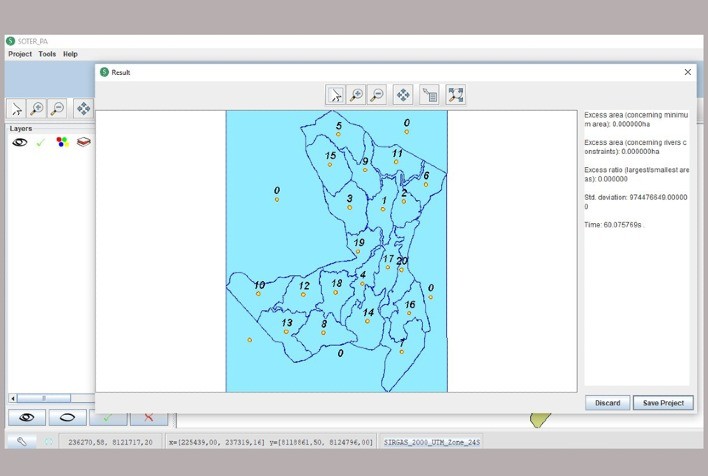The image size is (708, 476).
Task: Click region label 20 on the map
Action: coord(402,261)
